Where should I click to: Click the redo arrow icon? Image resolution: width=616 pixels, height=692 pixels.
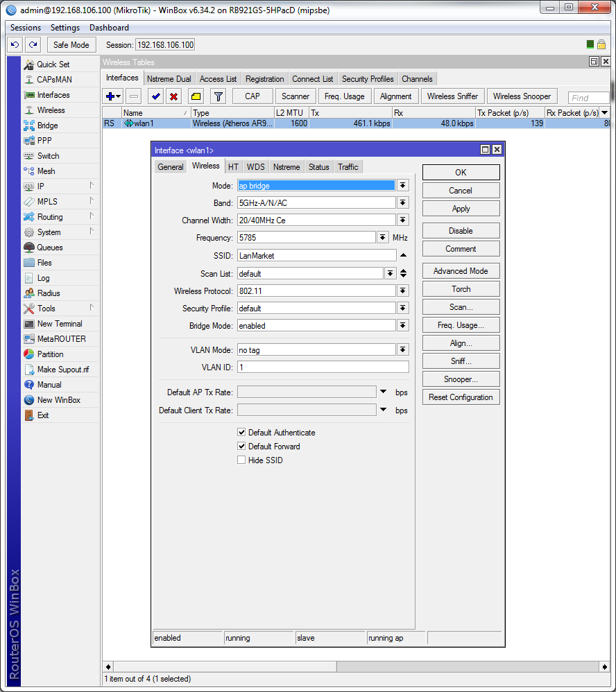coord(33,45)
